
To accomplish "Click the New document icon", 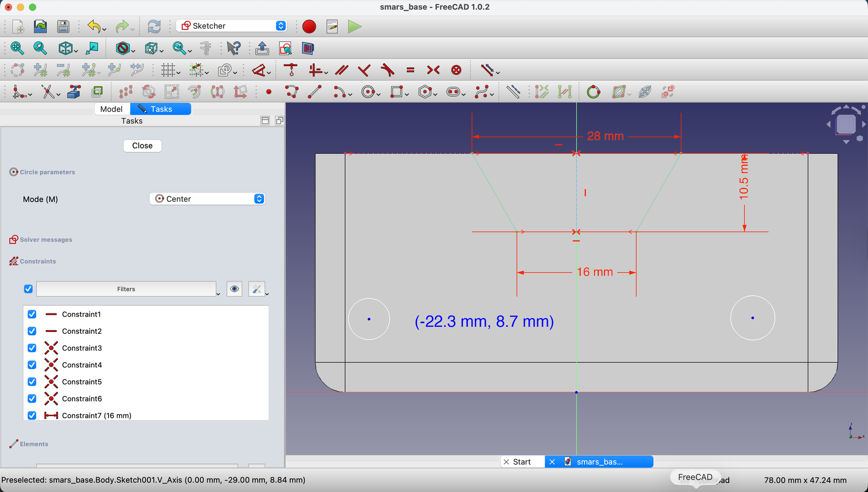I will tap(18, 26).
